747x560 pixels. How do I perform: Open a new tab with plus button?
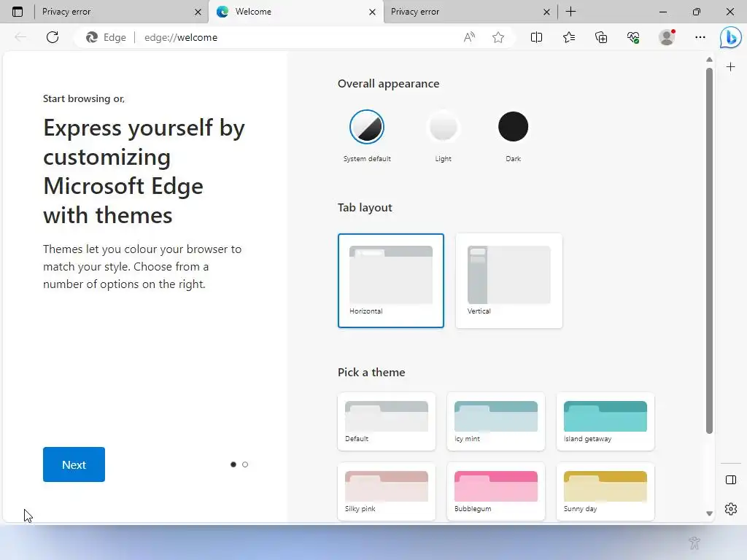[570, 12]
